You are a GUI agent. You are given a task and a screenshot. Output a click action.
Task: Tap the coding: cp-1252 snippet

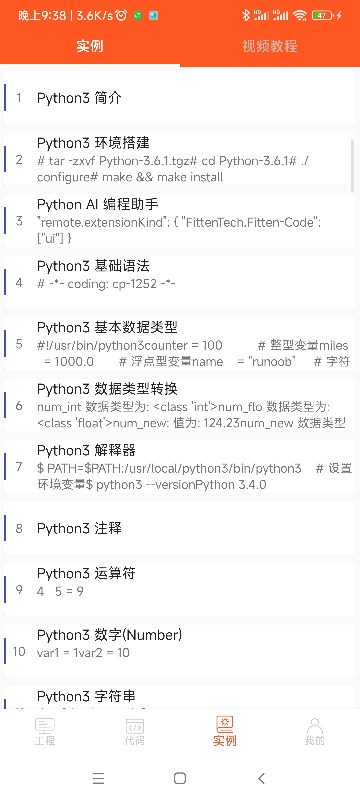tap(106, 283)
